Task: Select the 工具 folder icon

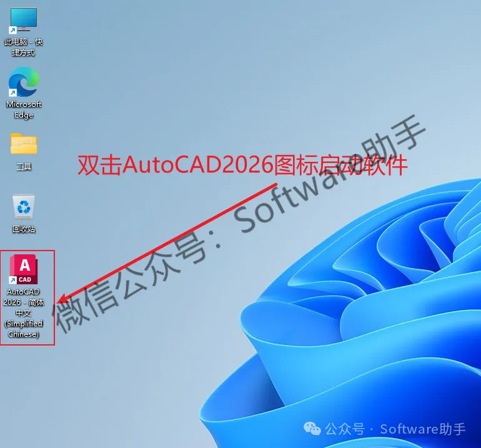Action: (x=24, y=144)
